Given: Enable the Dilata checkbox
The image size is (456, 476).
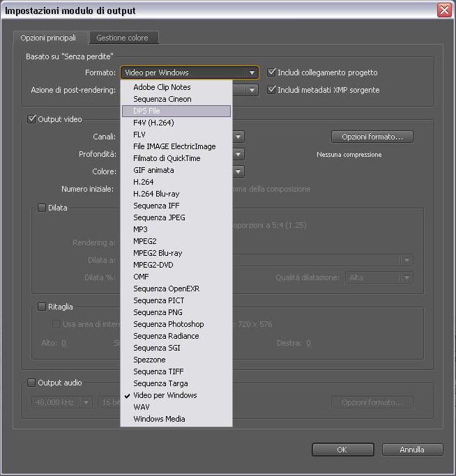Looking at the screenshot, I should point(42,208).
